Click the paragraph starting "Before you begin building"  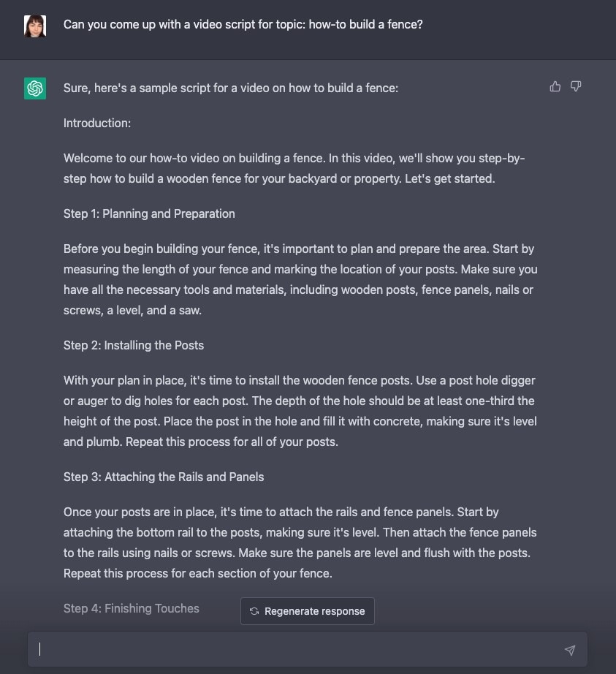pyautogui.click(x=300, y=279)
